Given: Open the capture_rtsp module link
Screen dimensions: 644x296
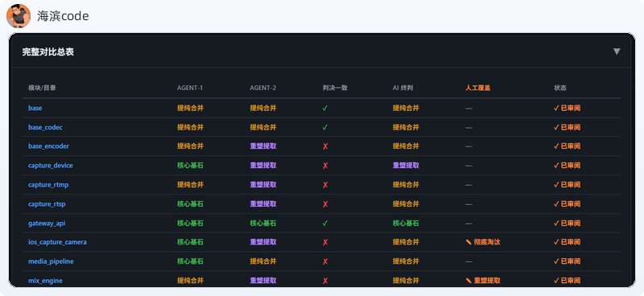Looking at the screenshot, I should [x=47, y=204].
